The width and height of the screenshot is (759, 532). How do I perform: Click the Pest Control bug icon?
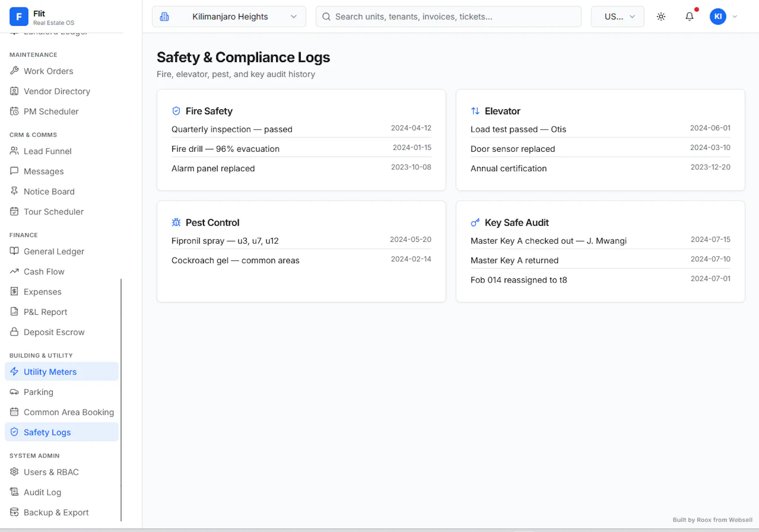[x=176, y=222]
